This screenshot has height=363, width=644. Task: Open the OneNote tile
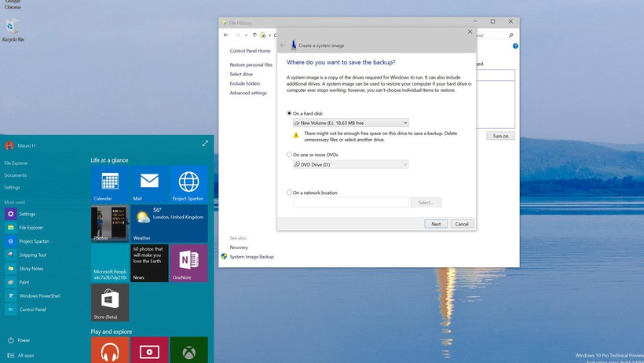(x=188, y=263)
